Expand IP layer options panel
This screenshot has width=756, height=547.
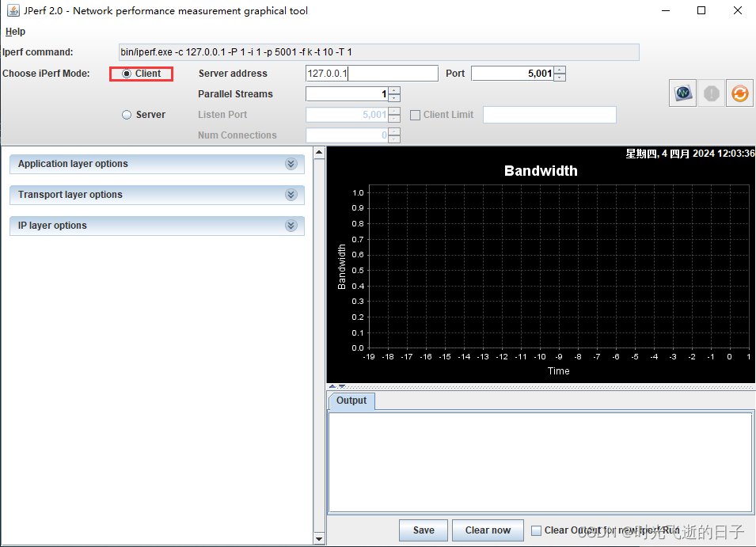157,226
